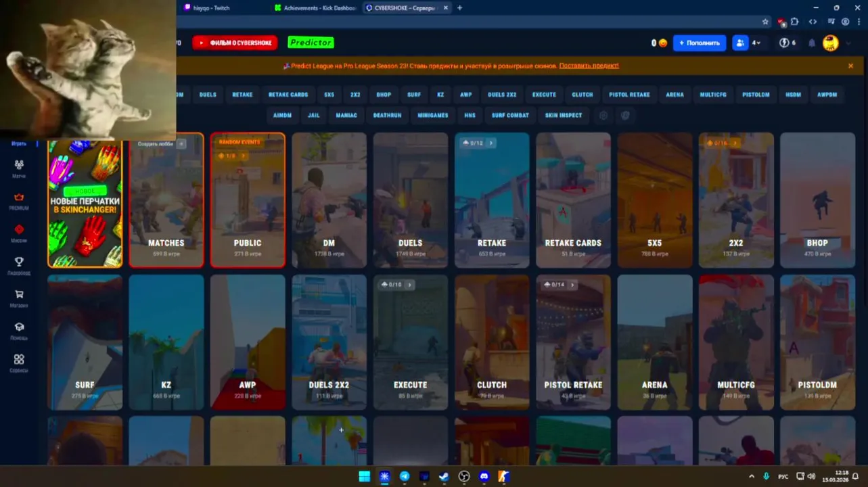The height and width of the screenshot is (487, 868).
Task: Expand the 0/14 arrow on PISTOL RETAKE card
Action: click(x=573, y=285)
